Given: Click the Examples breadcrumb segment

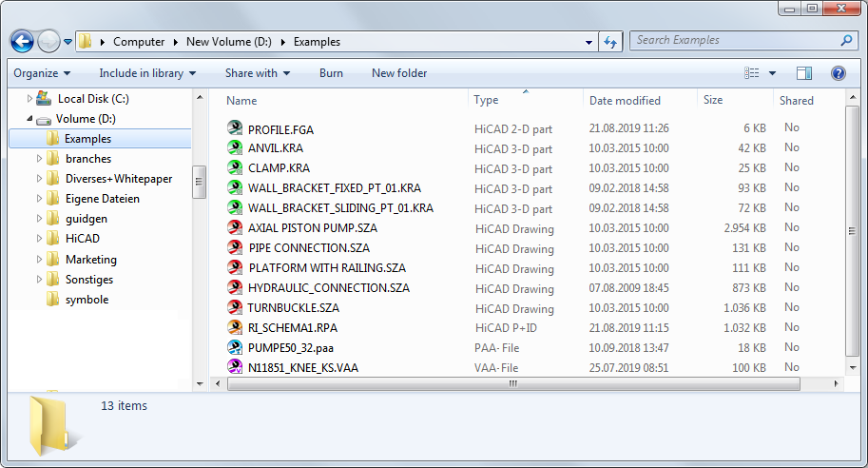Looking at the screenshot, I should point(317,42).
